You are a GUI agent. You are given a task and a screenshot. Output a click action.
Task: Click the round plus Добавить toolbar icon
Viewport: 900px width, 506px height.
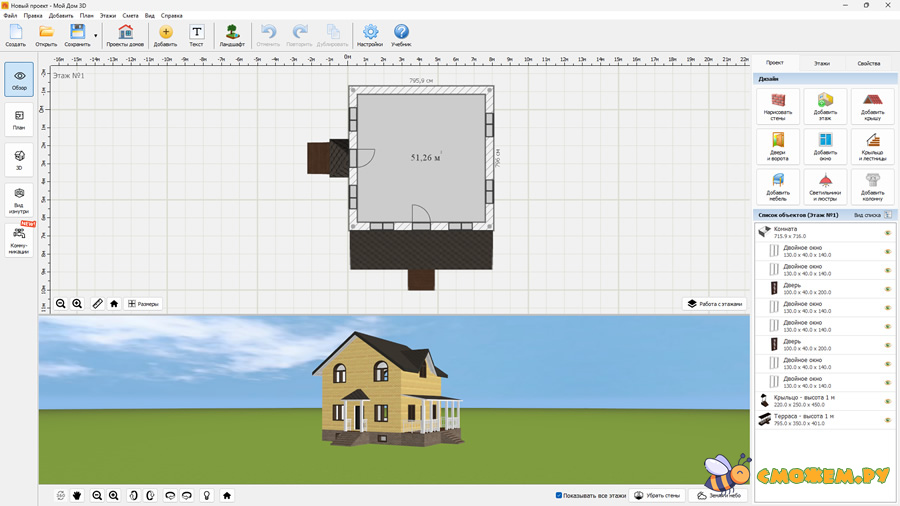[165, 36]
